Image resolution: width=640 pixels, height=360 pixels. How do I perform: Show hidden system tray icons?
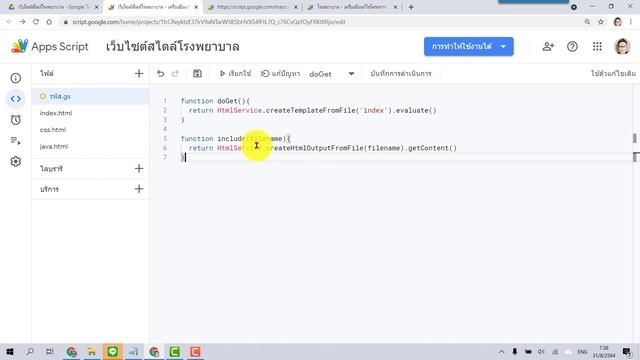coord(501,351)
